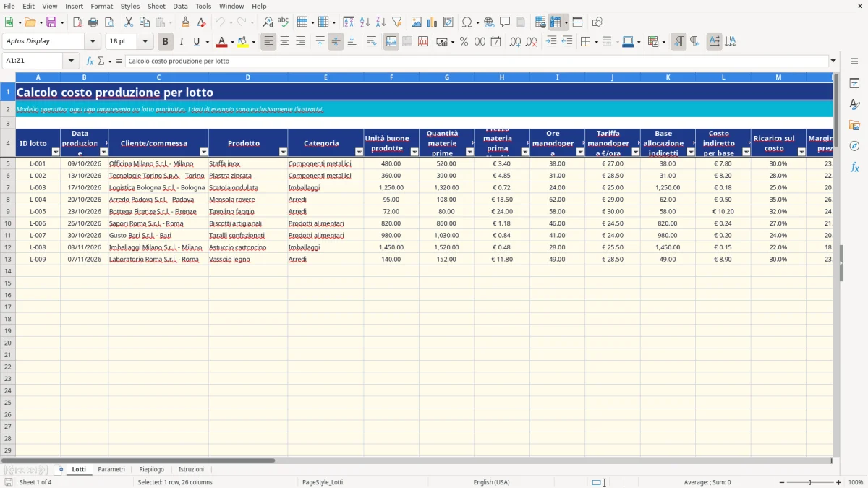This screenshot has width=868, height=488.
Task: Open the Navigator in the sidebar
Action: pos(854,146)
